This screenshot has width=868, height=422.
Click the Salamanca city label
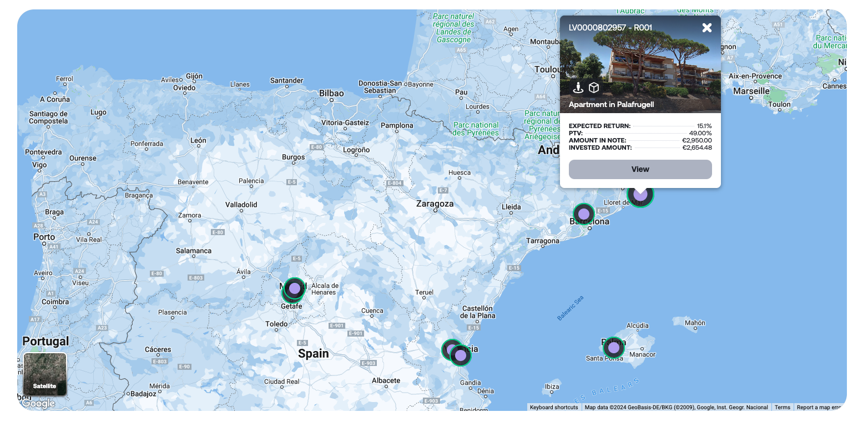click(194, 251)
